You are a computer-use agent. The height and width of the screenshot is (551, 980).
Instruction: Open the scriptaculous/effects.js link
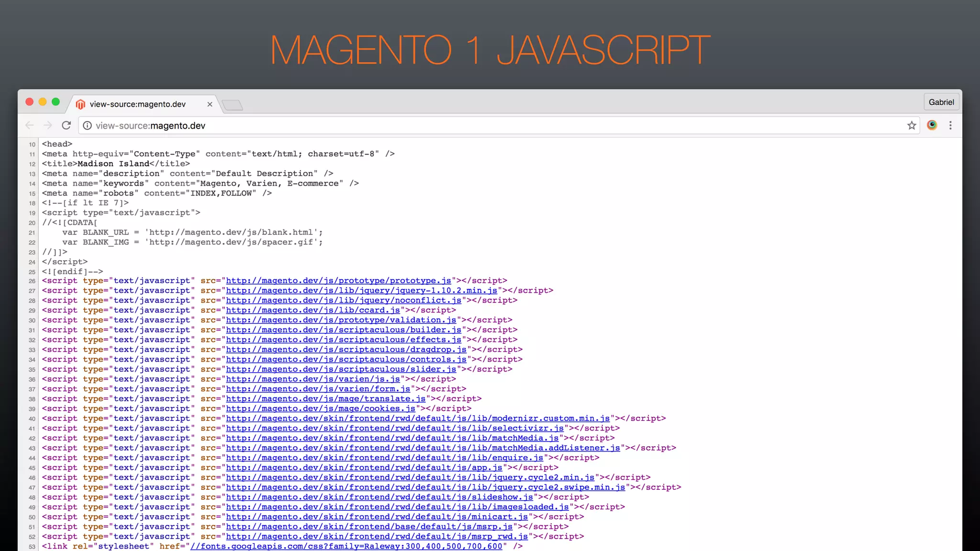pyautogui.click(x=344, y=340)
